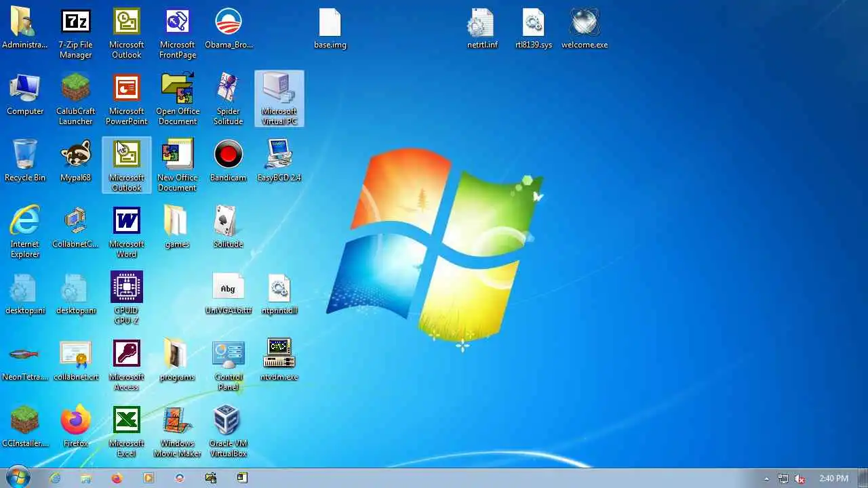The width and height of the screenshot is (868, 488).
Task: Select the Microsoft Virtual PC icon
Action: click(279, 99)
